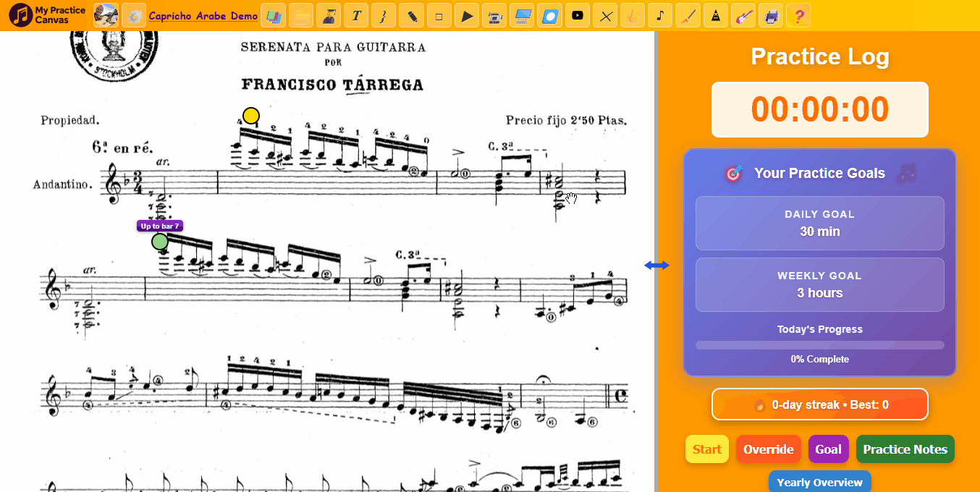Click the Practice Log heading

pyautogui.click(x=819, y=56)
